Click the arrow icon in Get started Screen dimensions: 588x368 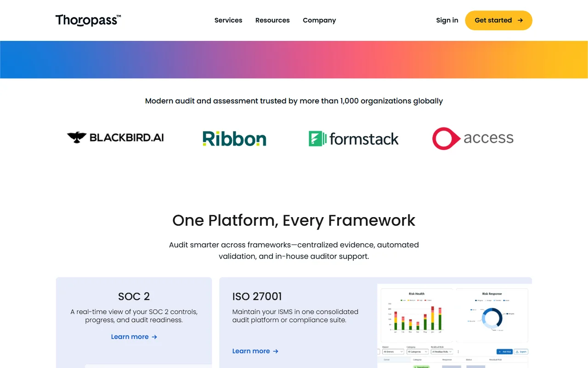[x=520, y=20]
